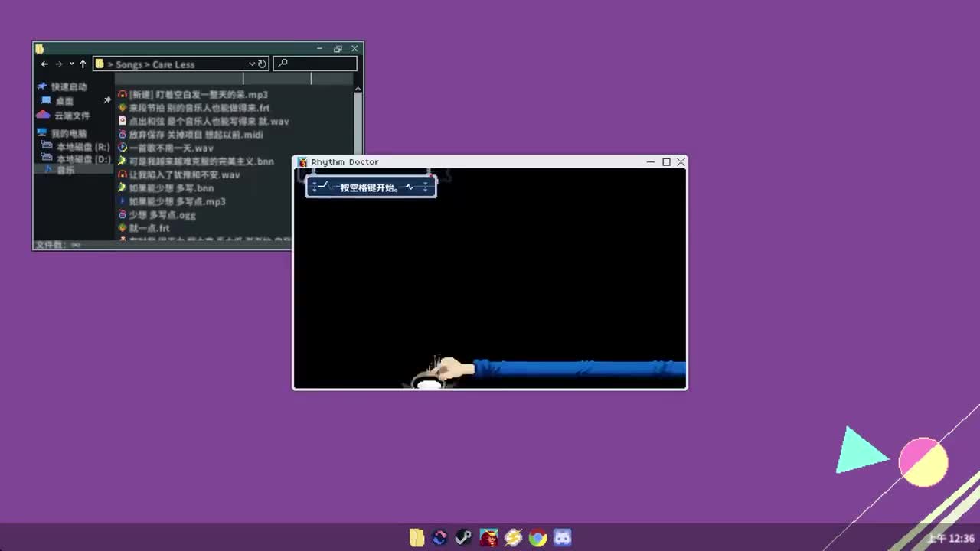Click the pin icon beside 桌面
The width and height of the screenshot is (980, 551).
coord(107,100)
